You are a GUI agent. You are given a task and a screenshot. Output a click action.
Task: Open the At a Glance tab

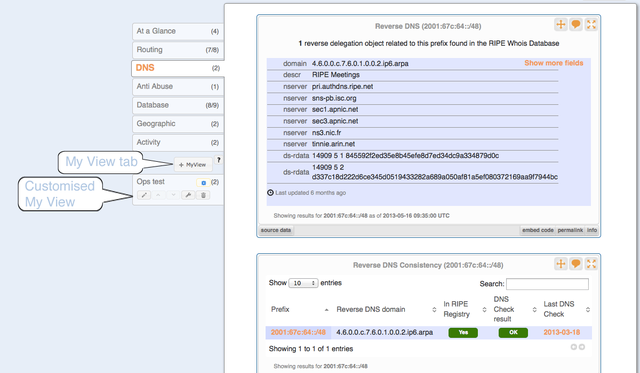(x=178, y=31)
